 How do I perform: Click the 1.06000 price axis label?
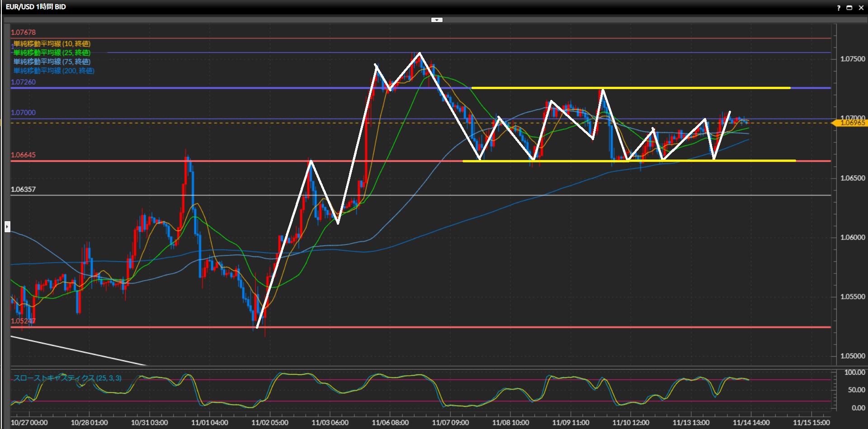852,237
